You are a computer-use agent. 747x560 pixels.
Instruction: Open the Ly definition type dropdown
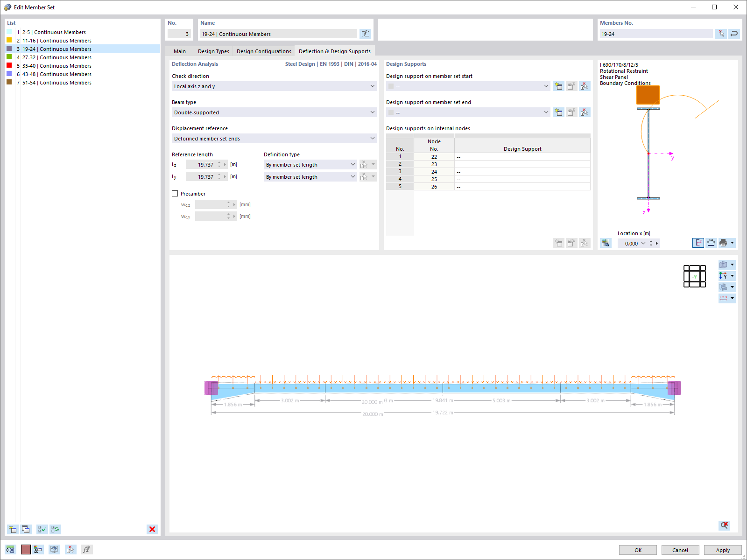click(310, 177)
